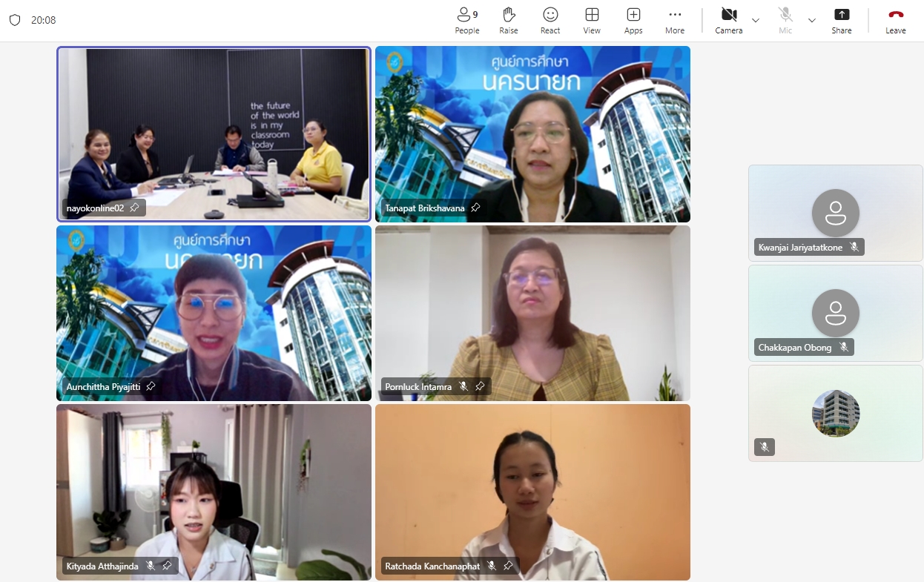Image resolution: width=924 pixels, height=582 pixels.
Task: Click muted mic icon on Pornluck Intamra
Action: pyautogui.click(x=463, y=386)
